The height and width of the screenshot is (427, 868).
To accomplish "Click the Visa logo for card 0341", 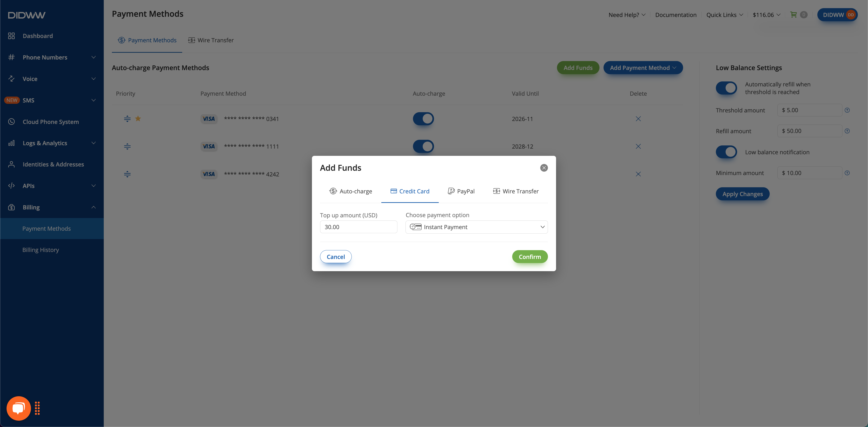I will coord(209,119).
